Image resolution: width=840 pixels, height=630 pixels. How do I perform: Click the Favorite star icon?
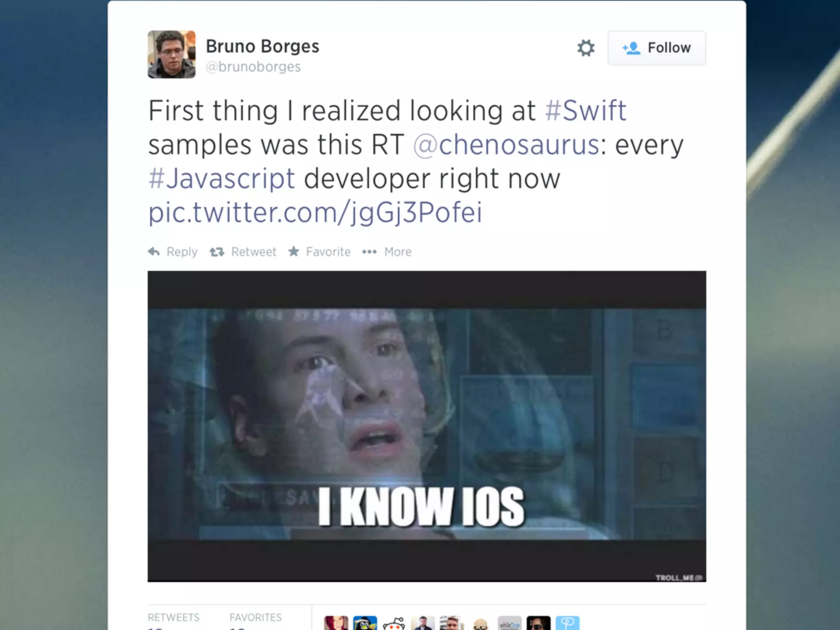tap(294, 251)
